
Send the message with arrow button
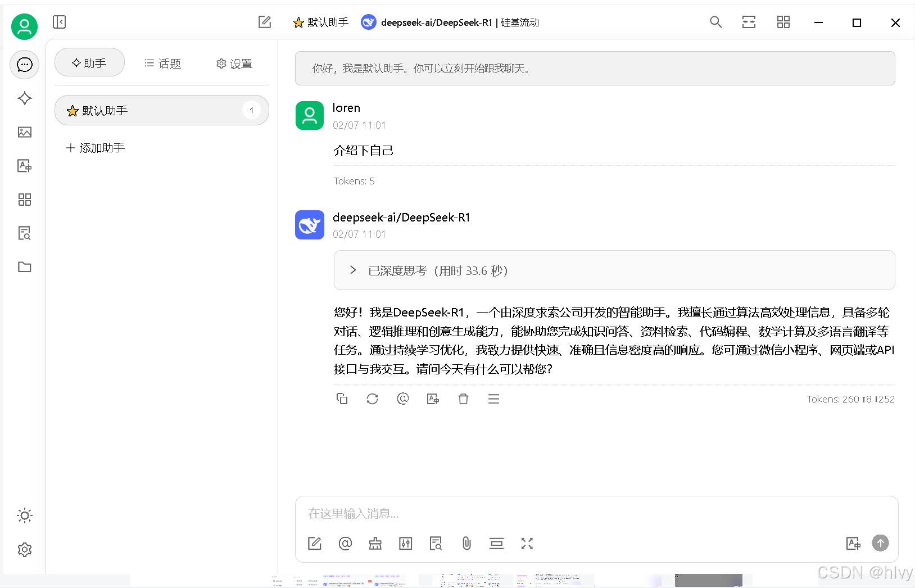pos(880,543)
